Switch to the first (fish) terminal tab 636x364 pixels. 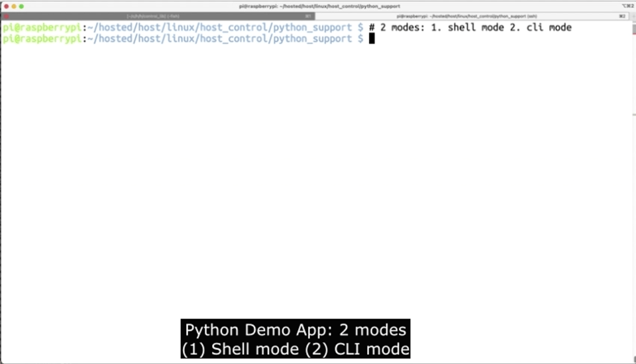(158, 16)
